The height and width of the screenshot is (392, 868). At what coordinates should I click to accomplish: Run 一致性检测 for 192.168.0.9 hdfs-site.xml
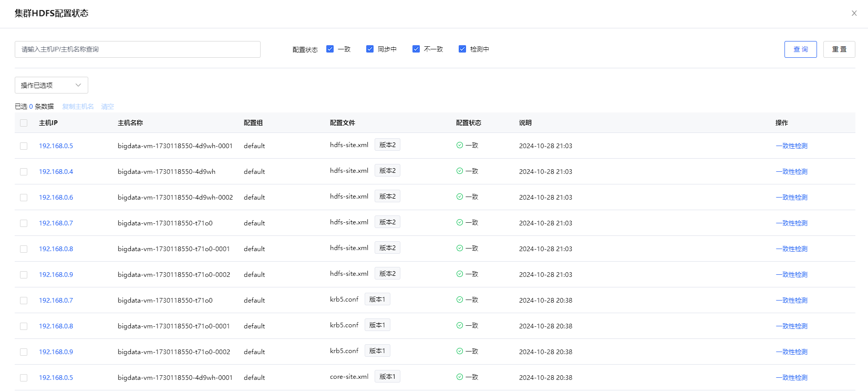(x=791, y=275)
